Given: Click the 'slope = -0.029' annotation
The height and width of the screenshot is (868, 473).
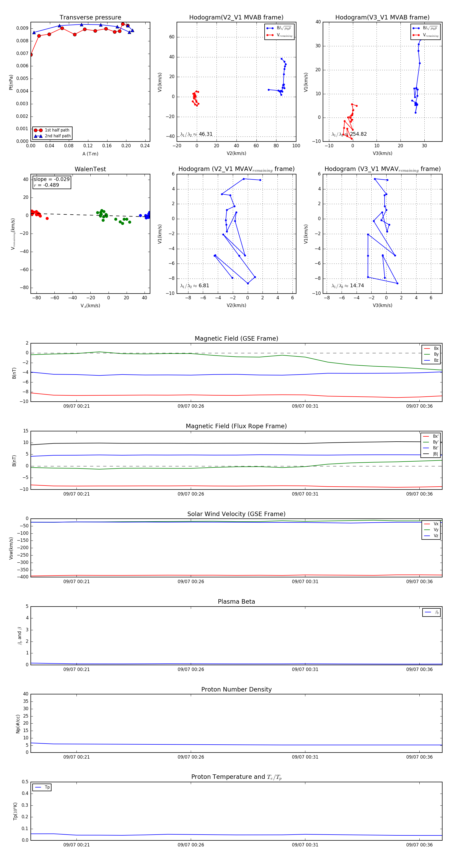Looking at the screenshot, I should pyautogui.click(x=52, y=179).
